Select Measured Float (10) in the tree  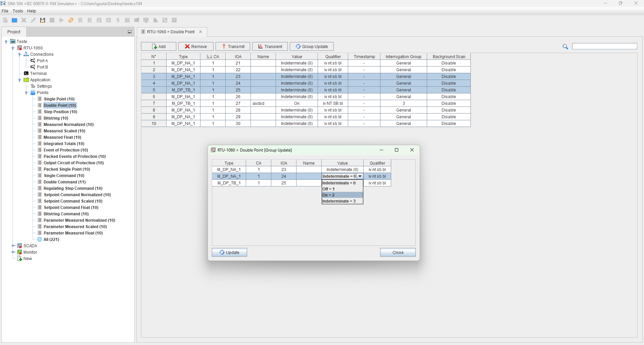point(62,137)
